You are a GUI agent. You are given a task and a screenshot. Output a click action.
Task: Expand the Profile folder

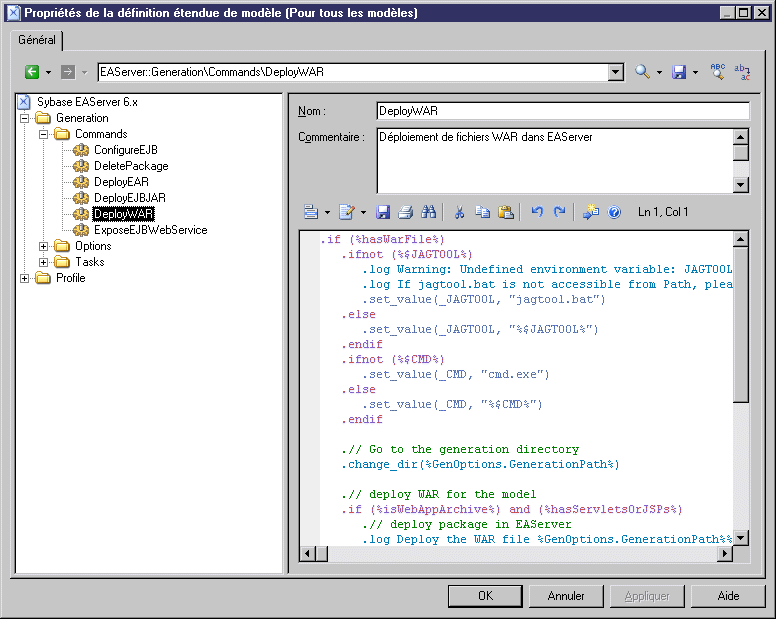point(24,278)
